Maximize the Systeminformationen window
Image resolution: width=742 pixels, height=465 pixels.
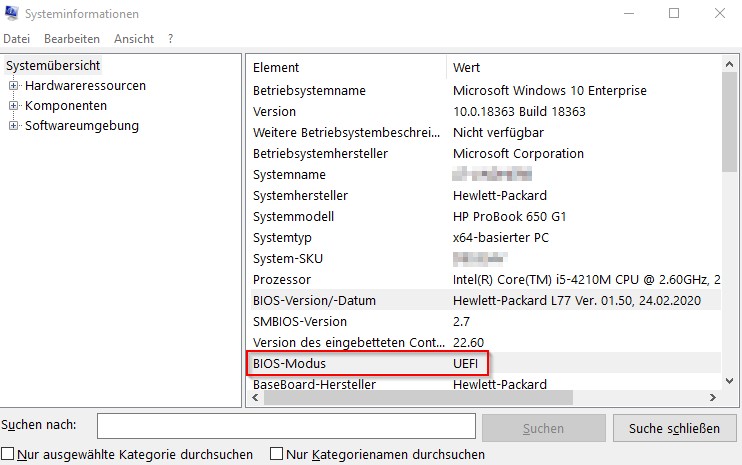tap(673, 13)
